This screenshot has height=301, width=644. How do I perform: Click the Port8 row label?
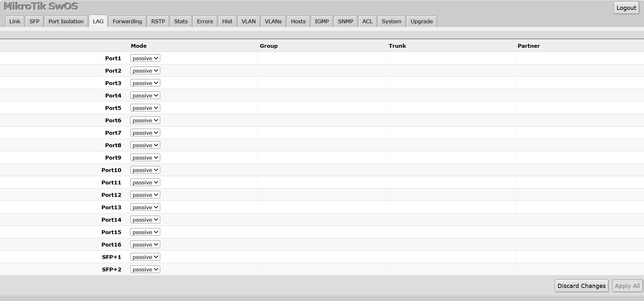(x=113, y=145)
